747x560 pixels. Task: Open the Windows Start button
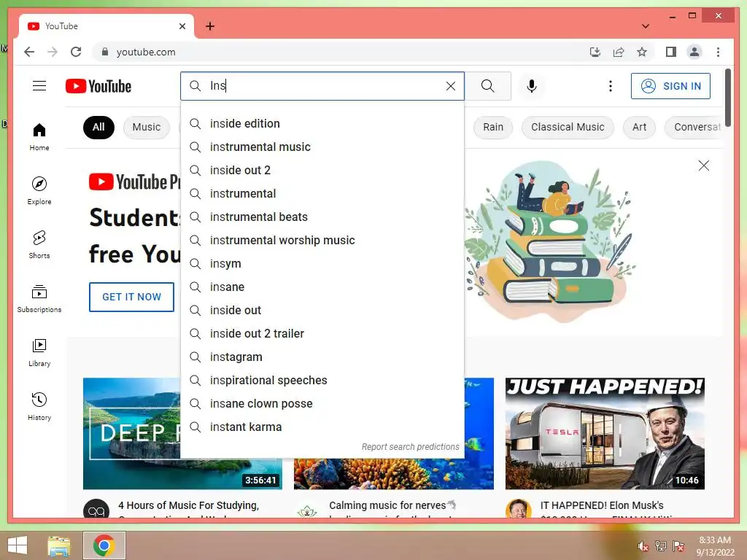tap(18, 545)
